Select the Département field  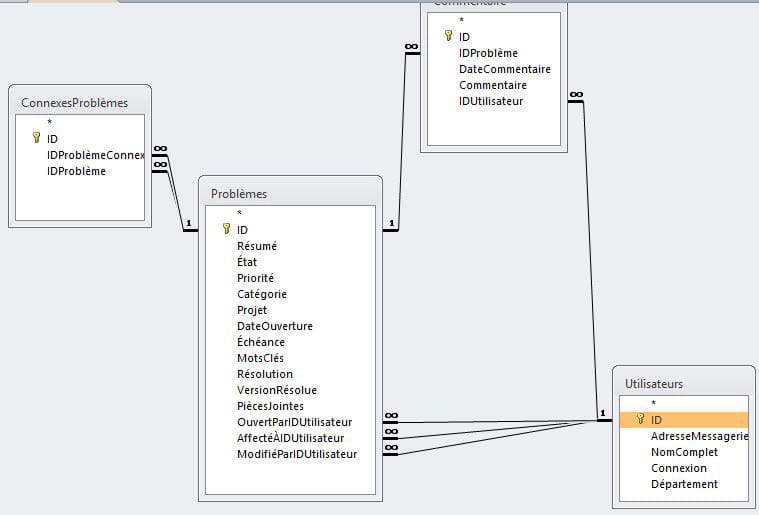(x=683, y=484)
